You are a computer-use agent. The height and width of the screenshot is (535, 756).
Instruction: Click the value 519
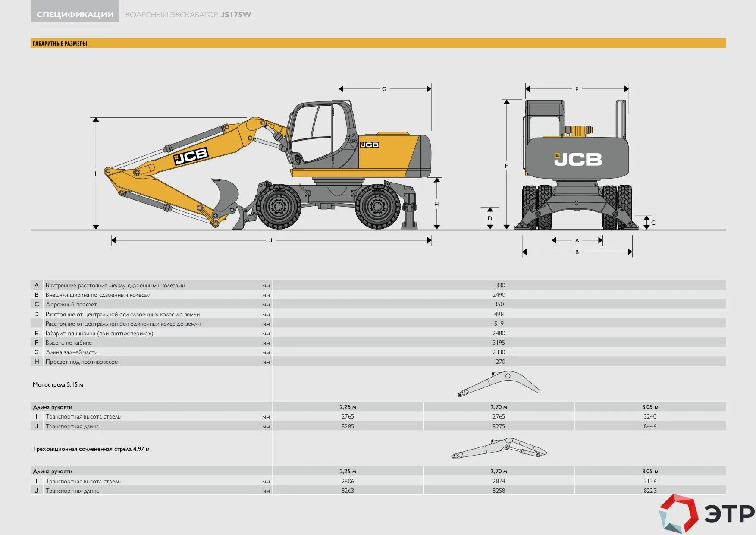click(499, 324)
